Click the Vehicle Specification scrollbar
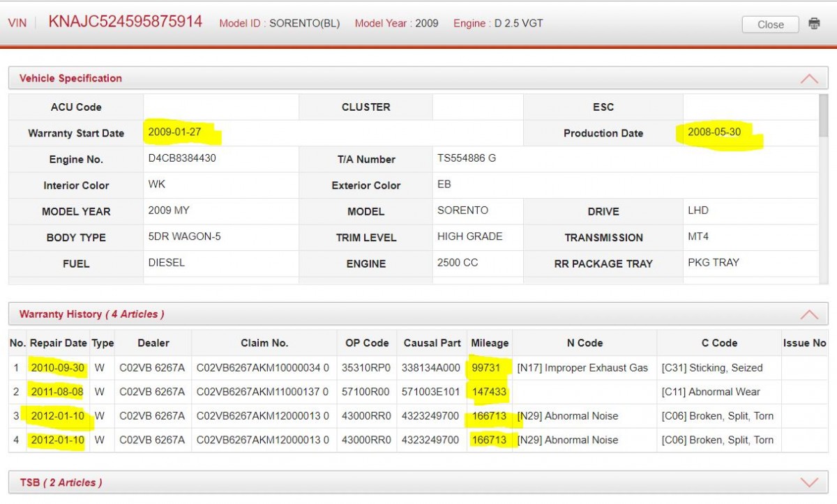The image size is (837, 504). pos(824,188)
